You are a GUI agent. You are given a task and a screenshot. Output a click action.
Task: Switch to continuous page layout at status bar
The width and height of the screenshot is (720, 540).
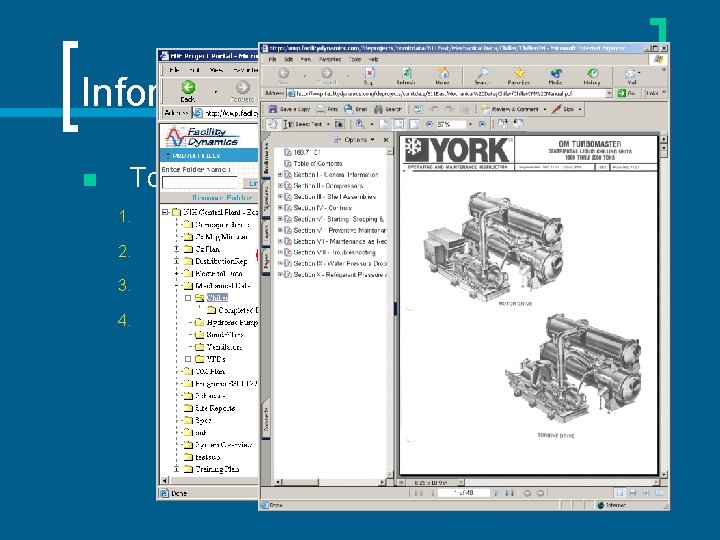pos(633,493)
